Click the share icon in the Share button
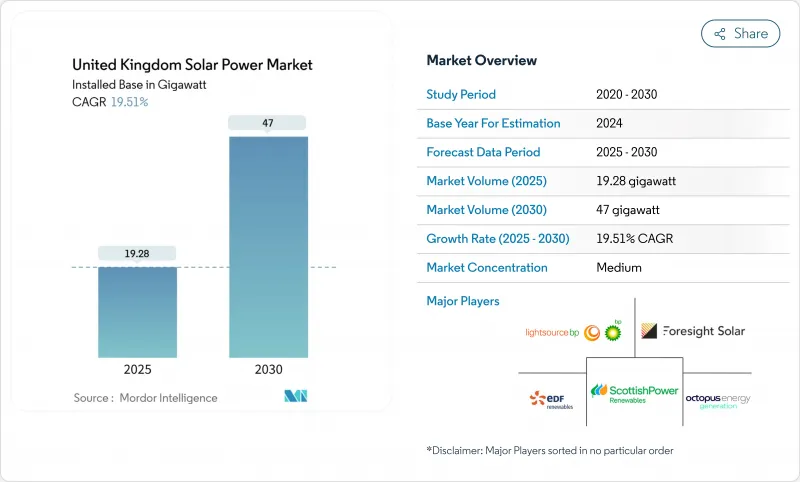 (719, 33)
